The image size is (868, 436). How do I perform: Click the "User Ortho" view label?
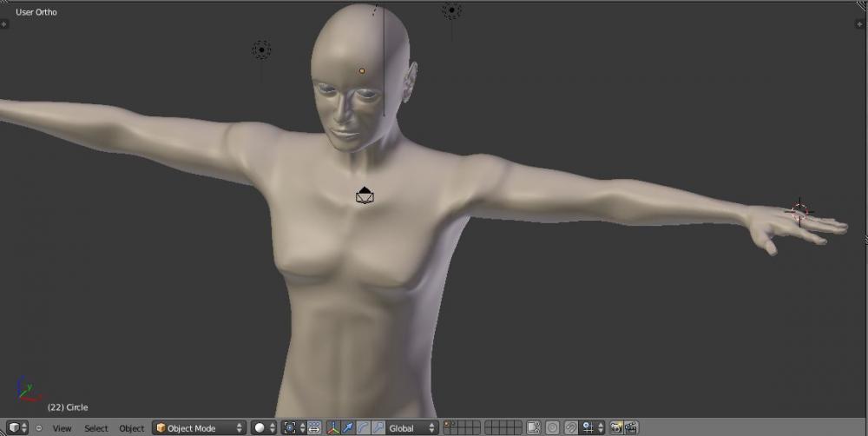36,11
